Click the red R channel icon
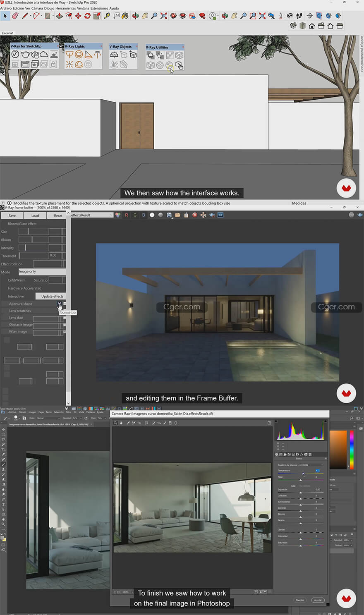Image resolution: width=364 pixels, height=615 pixels. click(126, 215)
